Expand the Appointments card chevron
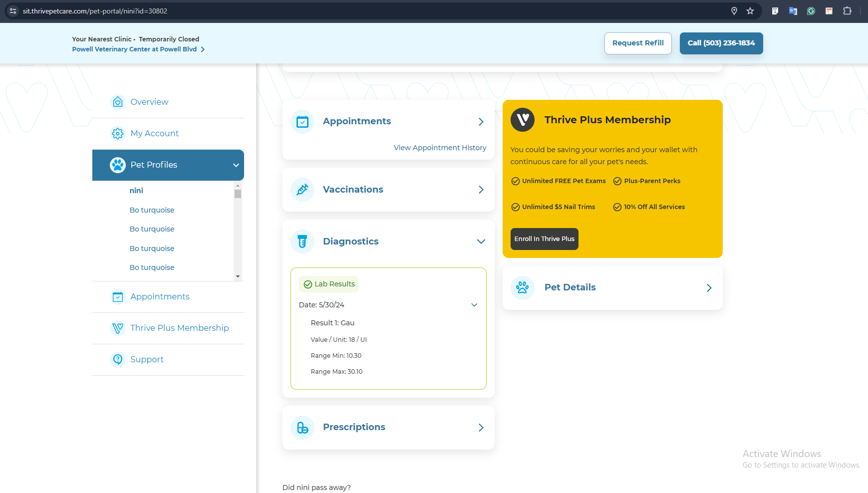The height and width of the screenshot is (493, 868). click(x=481, y=122)
